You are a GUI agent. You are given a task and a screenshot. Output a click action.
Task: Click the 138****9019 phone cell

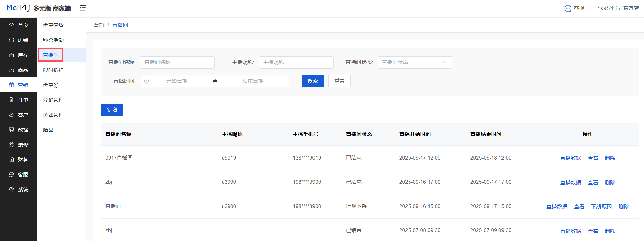(x=307, y=158)
